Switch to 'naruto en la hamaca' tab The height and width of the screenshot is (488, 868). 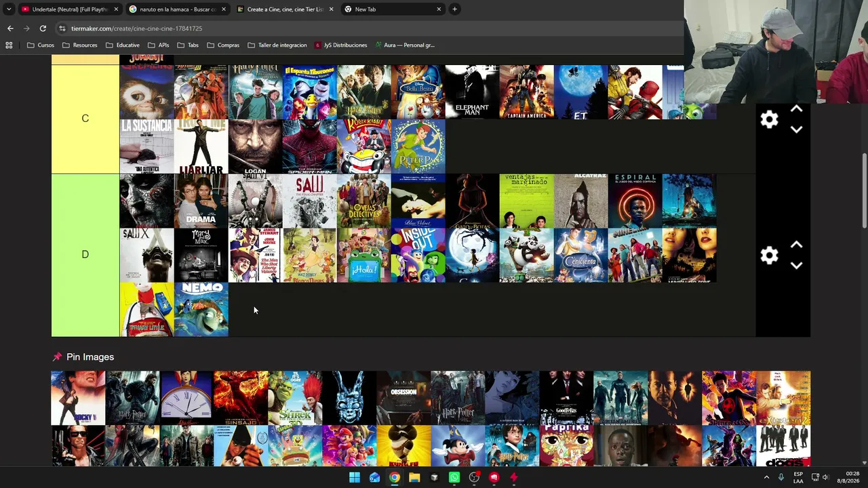tap(177, 9)
